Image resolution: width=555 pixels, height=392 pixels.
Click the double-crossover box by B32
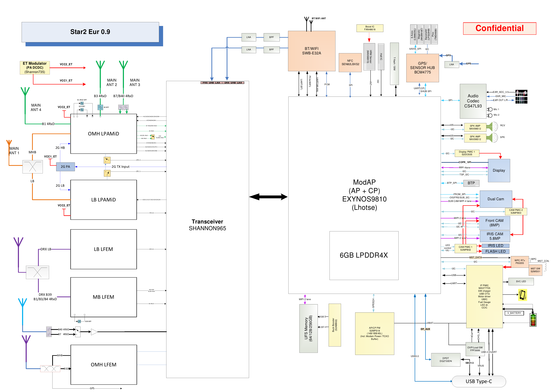point(50,369)
